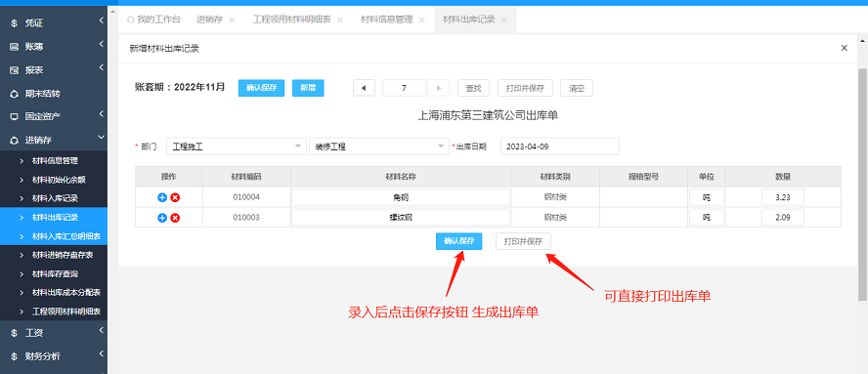This screenshot has width=868, height=374.
Task: Click the 账簿 sidebar icon
Action: click(x=14, y=47)
